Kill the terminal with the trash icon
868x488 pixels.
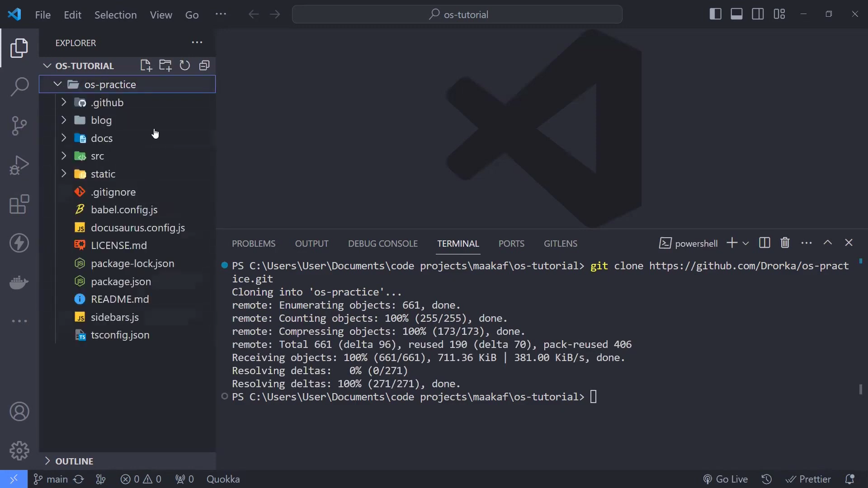click(x=785, y=243)
